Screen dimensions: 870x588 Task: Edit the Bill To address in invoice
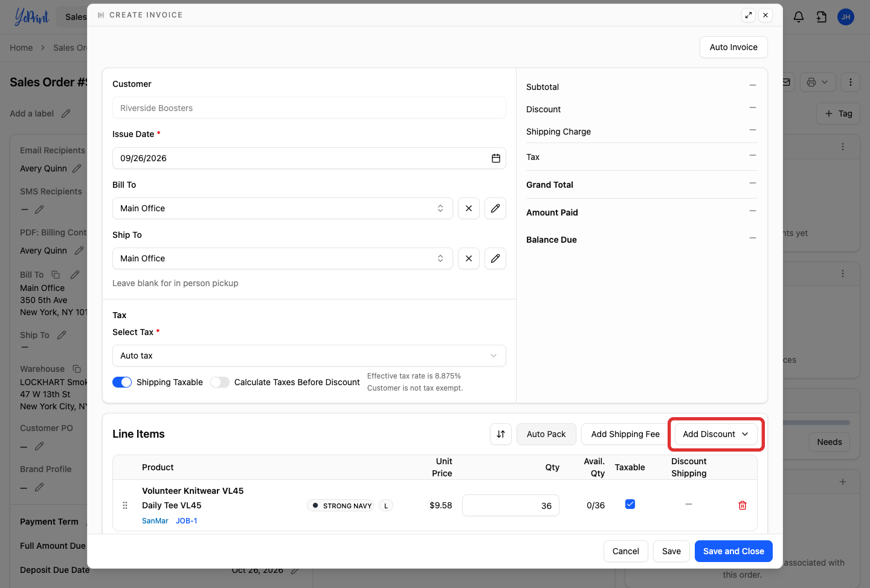pos(495,208)
